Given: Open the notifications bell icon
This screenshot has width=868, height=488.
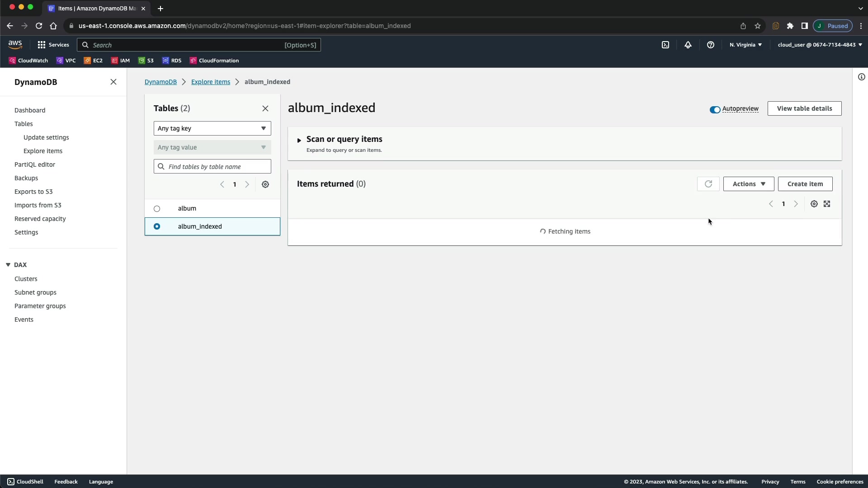Looking at the screenshot, I should 688,45.
